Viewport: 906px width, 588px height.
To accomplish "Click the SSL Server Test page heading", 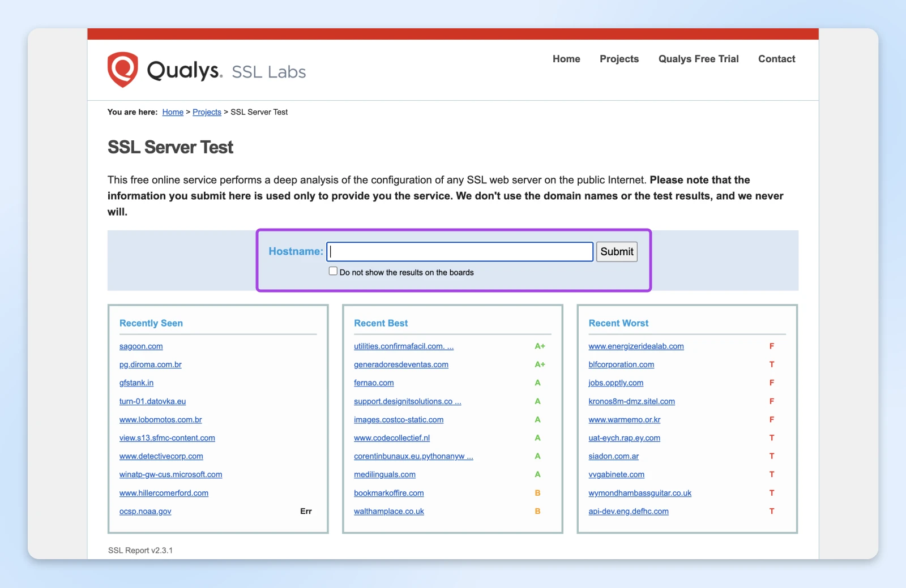I will [170, 147].
